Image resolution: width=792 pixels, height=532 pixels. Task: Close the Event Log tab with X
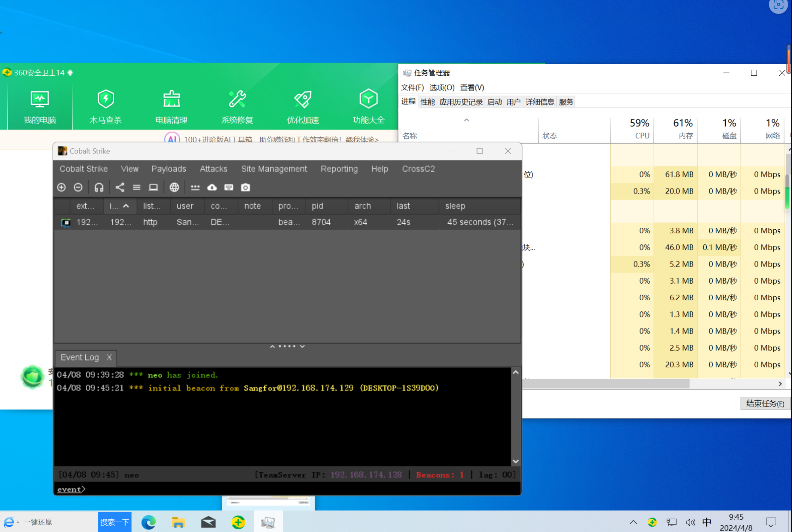tap(109, 357)
